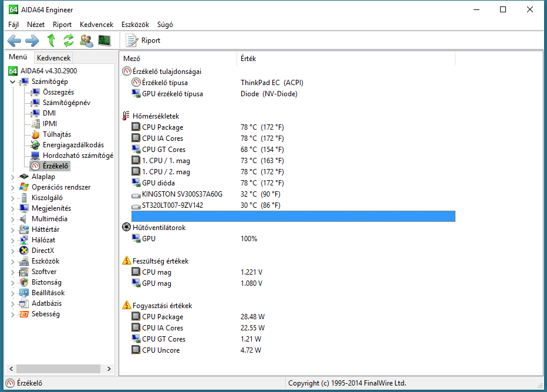Open the Fájl menu
This screenshot has width=547, height=392.
pyautogui.click(x=13, y=25)
